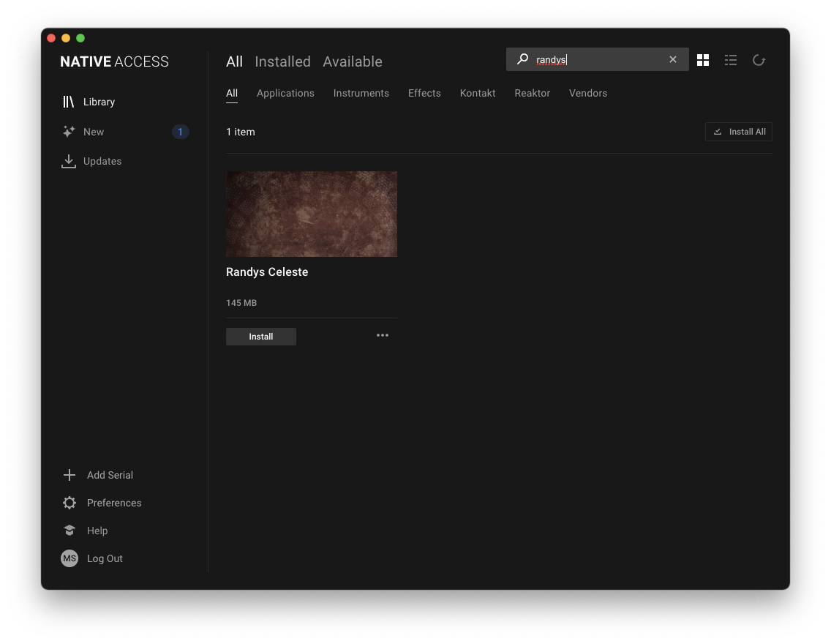
Task: Select the All category tab
Action: coord(232,93)
